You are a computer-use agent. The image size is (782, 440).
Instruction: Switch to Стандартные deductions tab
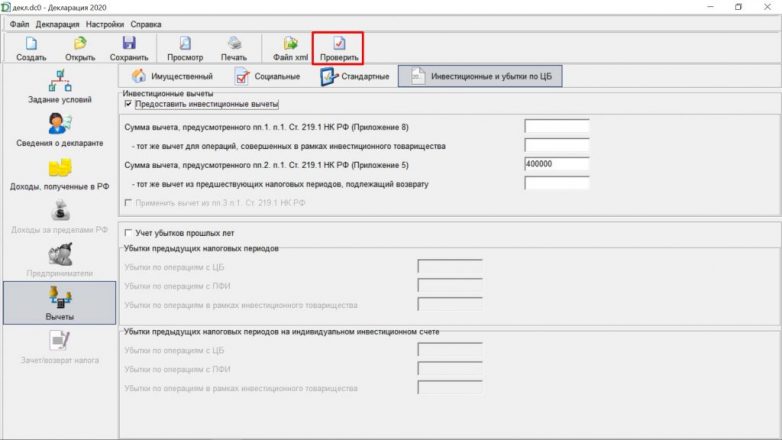(x=355, y=77)
